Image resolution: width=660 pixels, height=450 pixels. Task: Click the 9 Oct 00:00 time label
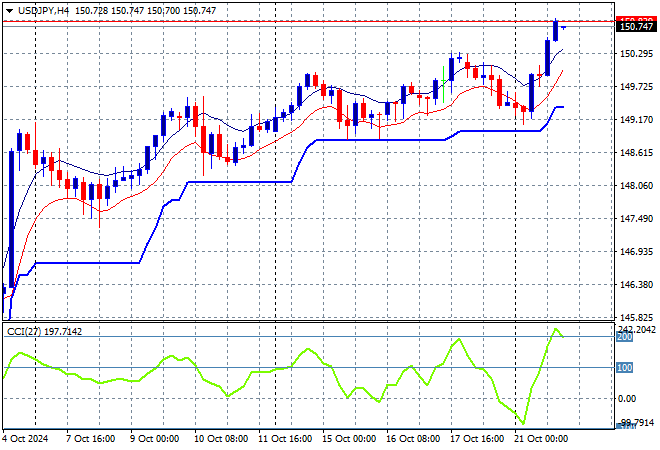(155, 439)
